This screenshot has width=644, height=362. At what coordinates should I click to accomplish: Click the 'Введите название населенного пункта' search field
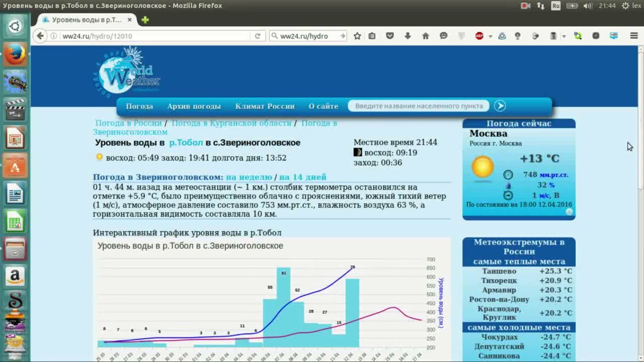coord(419,106)
